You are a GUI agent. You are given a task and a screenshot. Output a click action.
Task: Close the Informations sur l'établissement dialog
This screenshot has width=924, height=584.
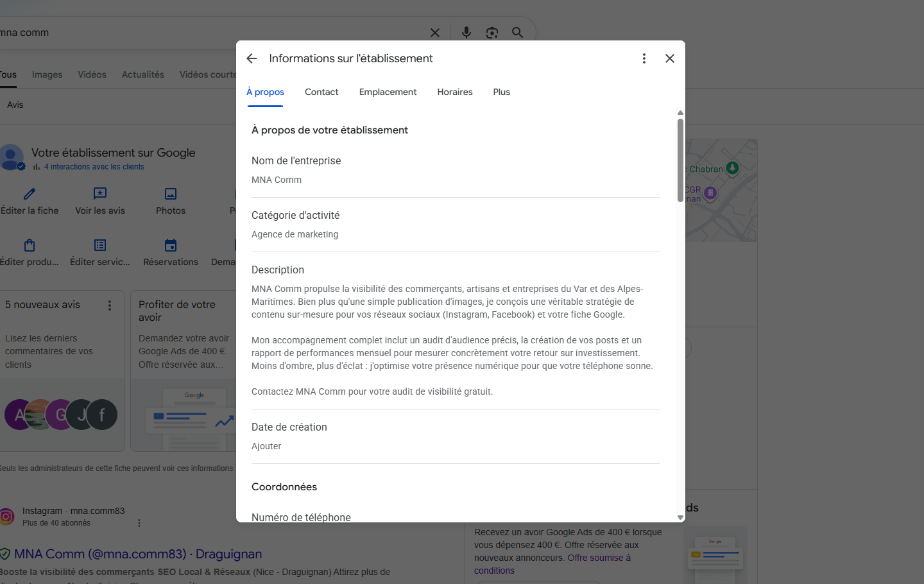pyautogui.click(x=670, y=58)
